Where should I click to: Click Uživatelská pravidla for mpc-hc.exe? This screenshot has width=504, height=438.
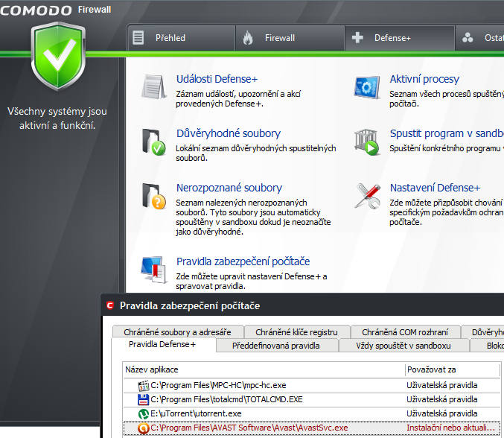442,385
